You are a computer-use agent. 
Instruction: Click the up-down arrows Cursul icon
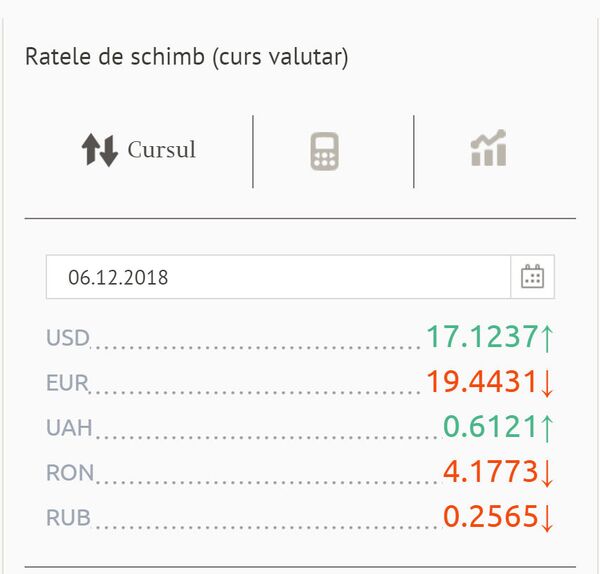(100, 151)
